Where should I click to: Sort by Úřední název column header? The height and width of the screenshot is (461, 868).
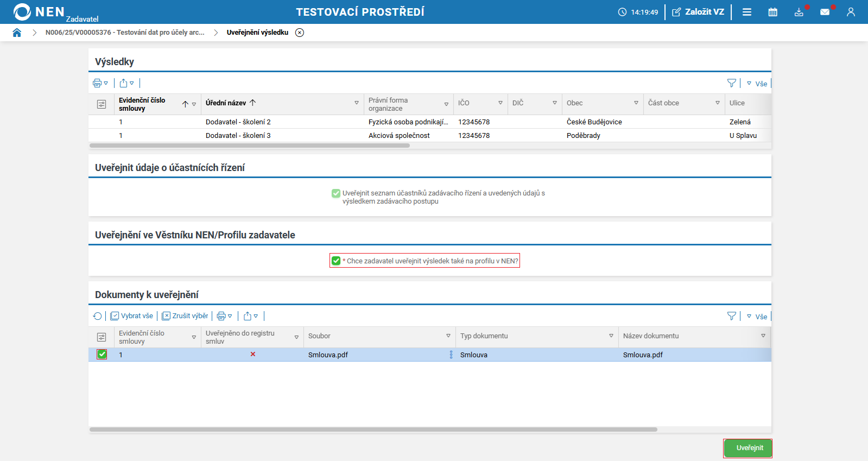click(226, 103)
